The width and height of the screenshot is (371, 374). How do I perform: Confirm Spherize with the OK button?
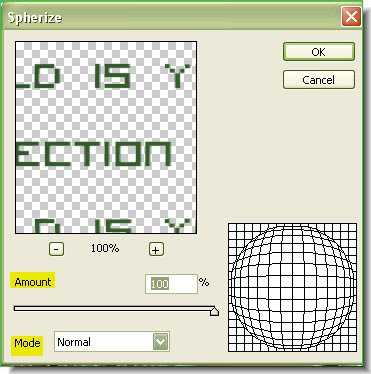coord(319,52)
